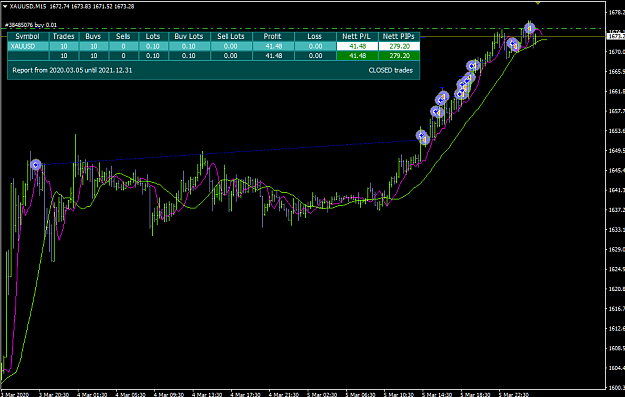Click the Trades column header

tap(63, 36)
